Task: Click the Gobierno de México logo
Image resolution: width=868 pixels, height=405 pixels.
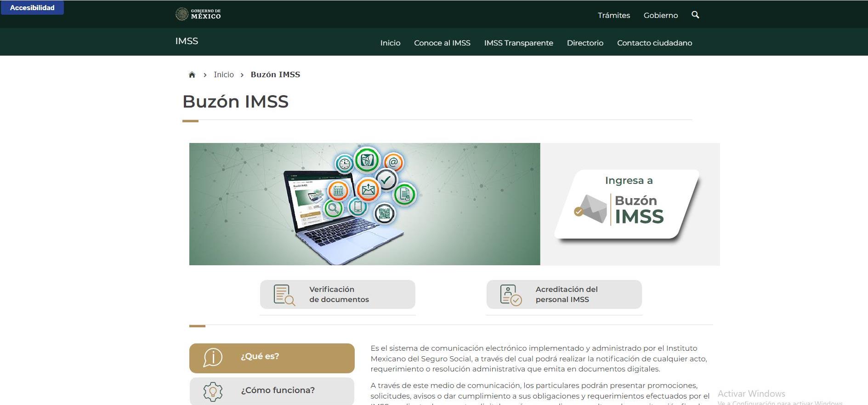Action: (198, 14)
